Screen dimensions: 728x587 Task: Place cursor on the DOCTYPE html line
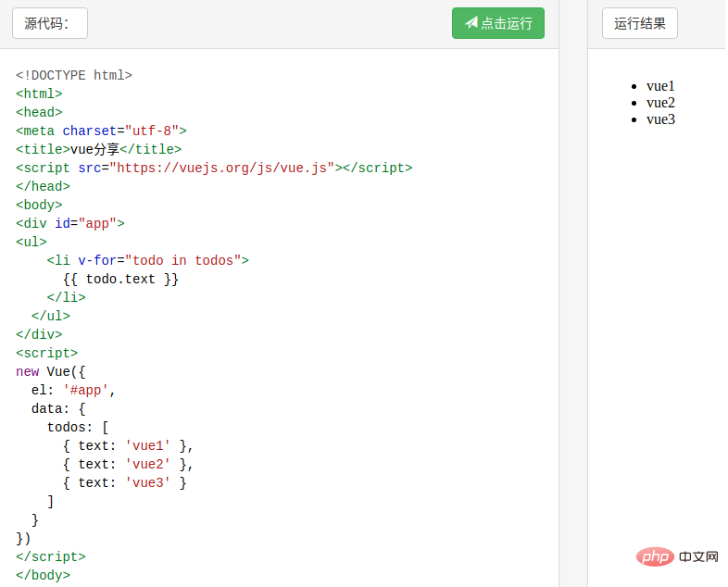74,75
